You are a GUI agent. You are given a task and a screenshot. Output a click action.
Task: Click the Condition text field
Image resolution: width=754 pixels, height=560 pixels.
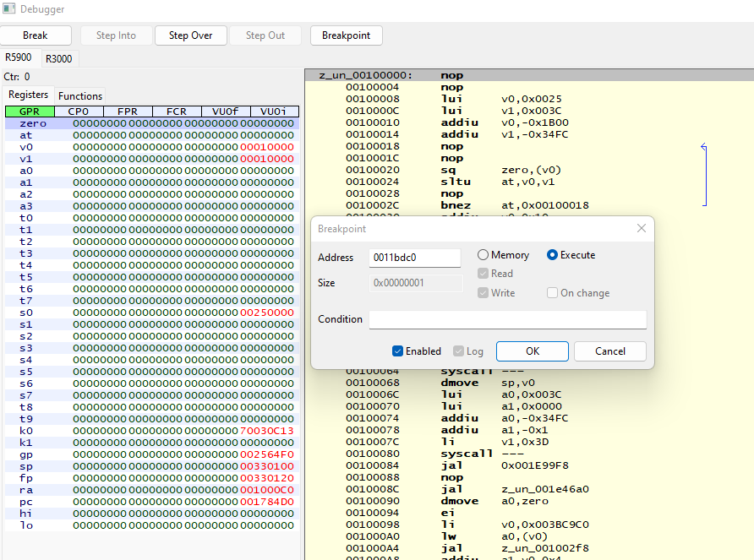507,319
